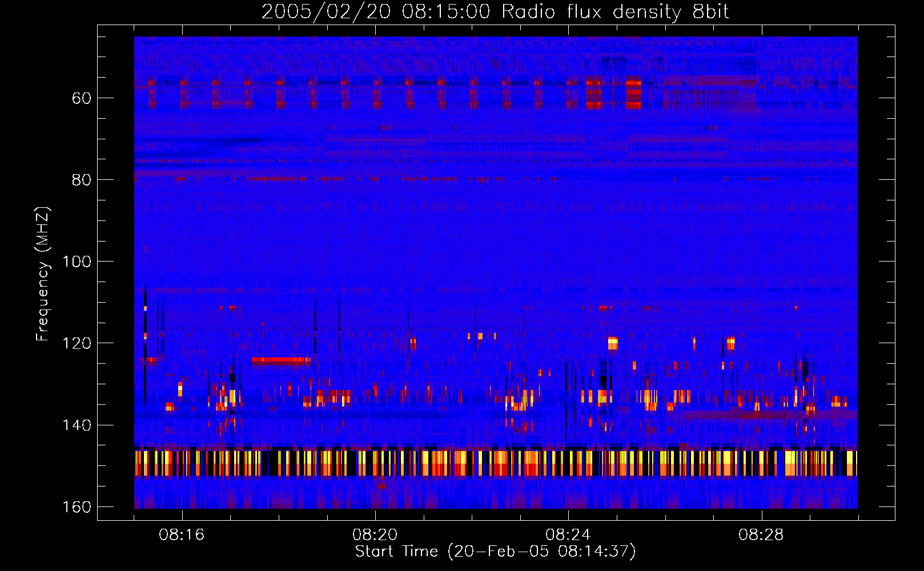Click the plot title "2005/02/20 08:15:00 Radio flux density 8bit"
Viewport: 924px width, 571px height.
pyautogui.click(x=495, y=12)
